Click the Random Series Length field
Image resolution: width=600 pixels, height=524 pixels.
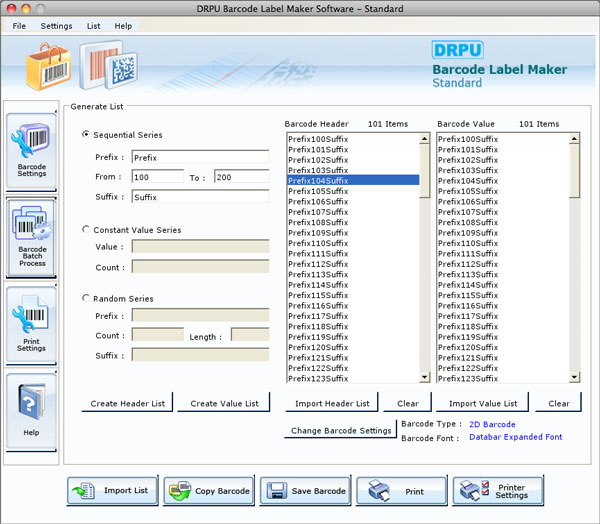[x=250, y=335]
